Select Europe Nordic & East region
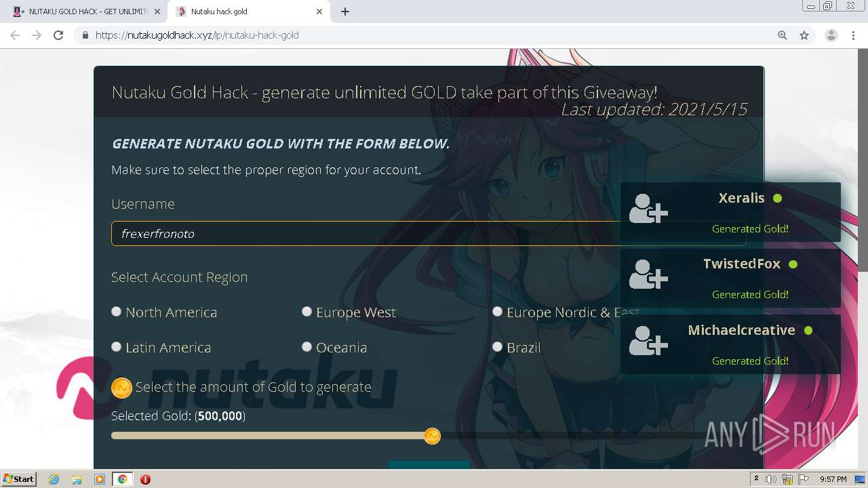 (497, 311)
